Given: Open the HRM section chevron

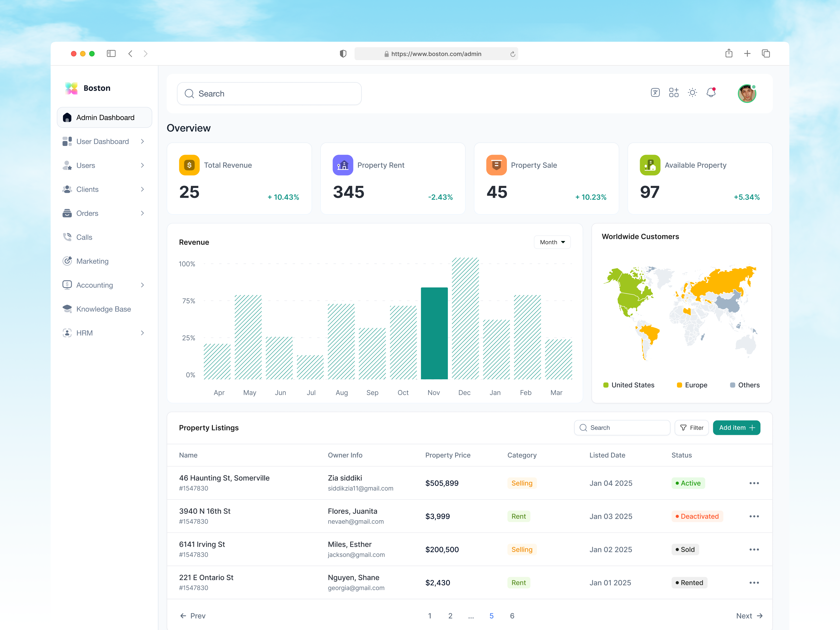Looking at the screenshot, I should coord(142,333).
